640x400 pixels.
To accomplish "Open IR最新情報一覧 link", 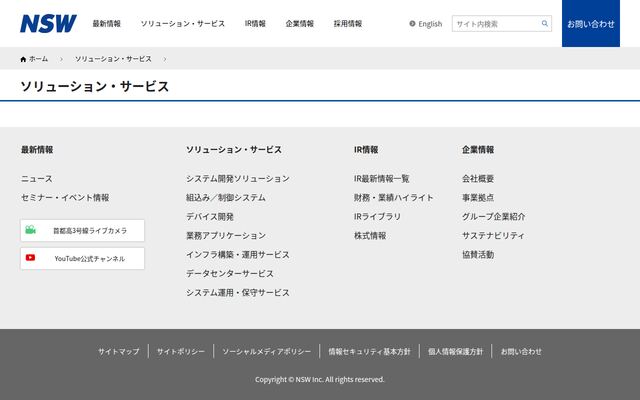I will click(382, 179).
